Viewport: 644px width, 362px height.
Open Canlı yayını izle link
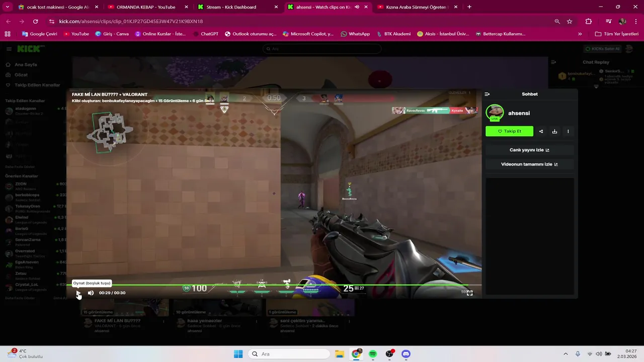coord(529,150)
